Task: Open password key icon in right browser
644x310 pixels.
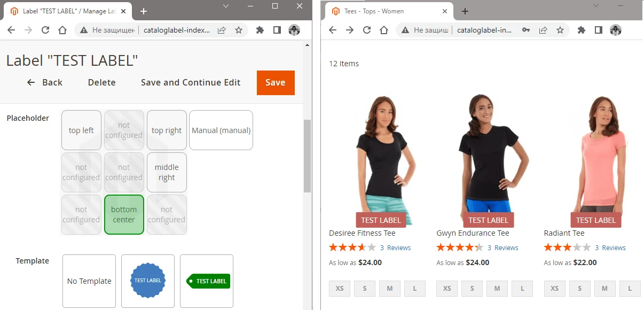Action: pos(526,30)
